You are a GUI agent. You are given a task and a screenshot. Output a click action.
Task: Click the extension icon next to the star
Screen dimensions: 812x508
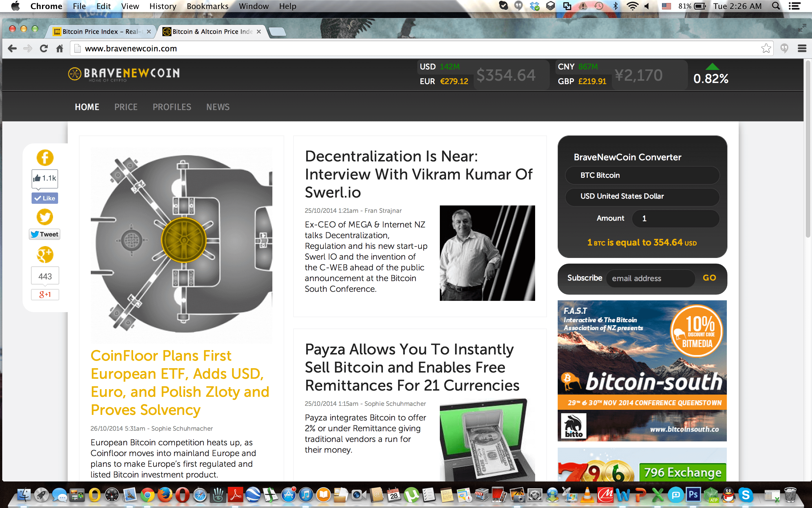784,48
